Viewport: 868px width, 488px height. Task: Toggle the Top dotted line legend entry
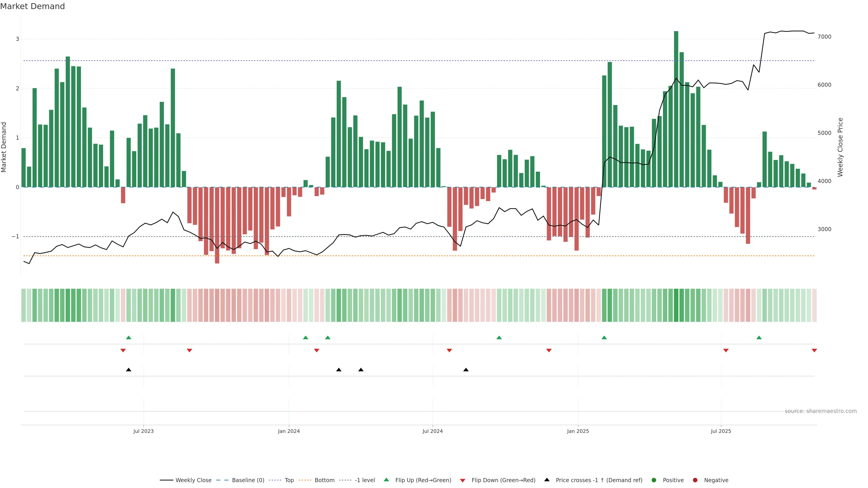289,480
